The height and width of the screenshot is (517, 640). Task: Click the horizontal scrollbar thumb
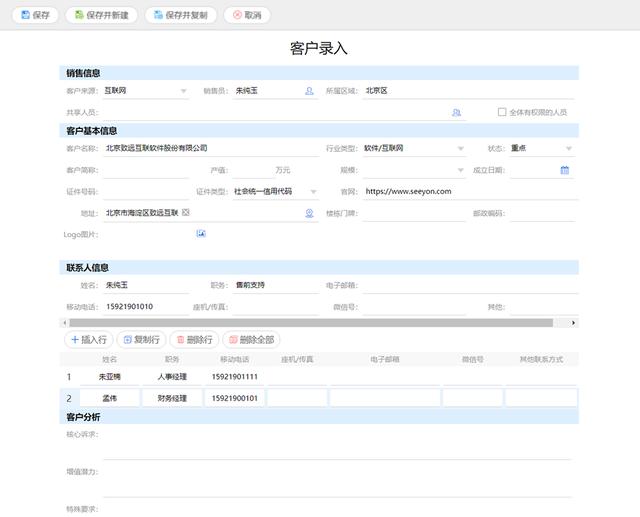[x=311, y=323]
